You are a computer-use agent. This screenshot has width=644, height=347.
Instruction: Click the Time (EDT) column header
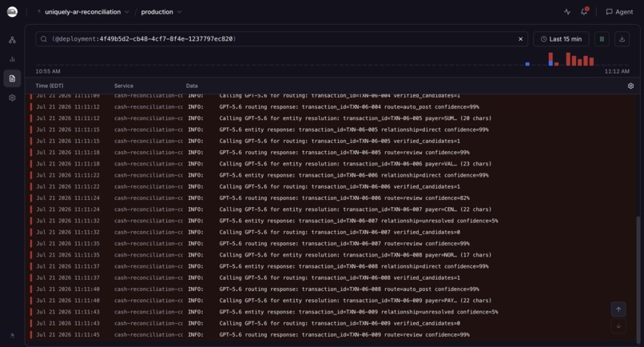(x=50, y=86)
